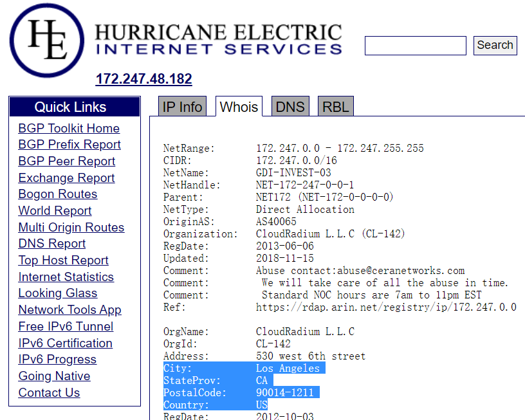
Task: Click the Hurricane Electric HE logo
Action: pos(47,41)
